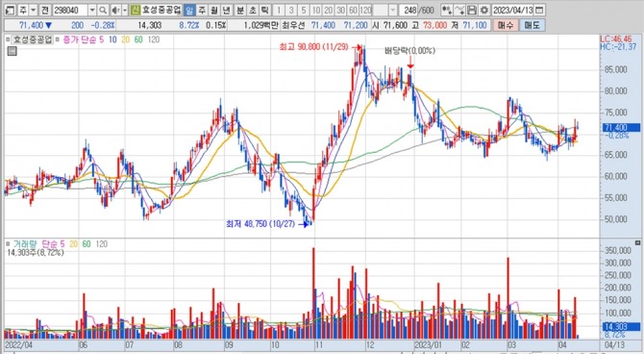Screen dimensions: 644x354
Task: Open the data table grid icon
Action: click(12, 51)
